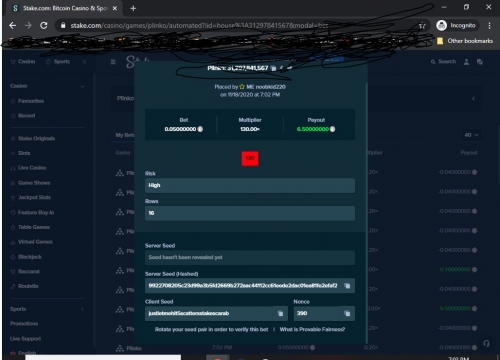Go back in browser
Screen dimensions: 500x360
[13, 25]
